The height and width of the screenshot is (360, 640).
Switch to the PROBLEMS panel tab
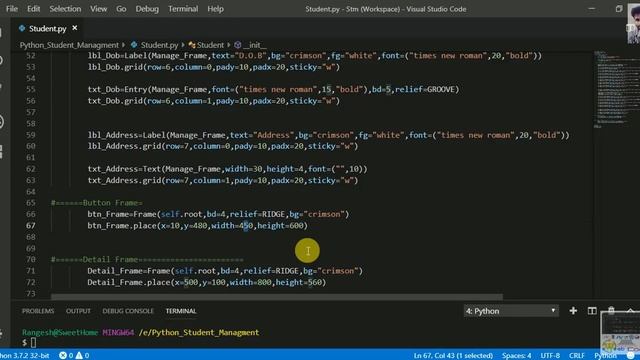(x=38, y=311)
